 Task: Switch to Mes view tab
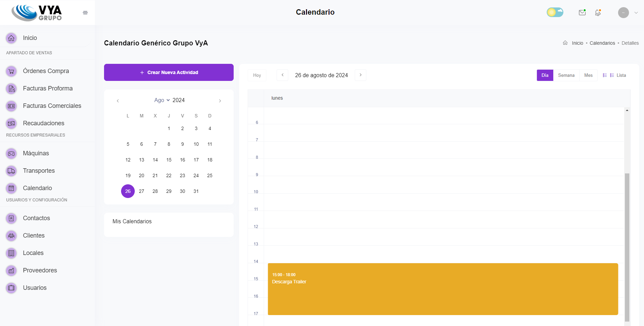(588, 75)
